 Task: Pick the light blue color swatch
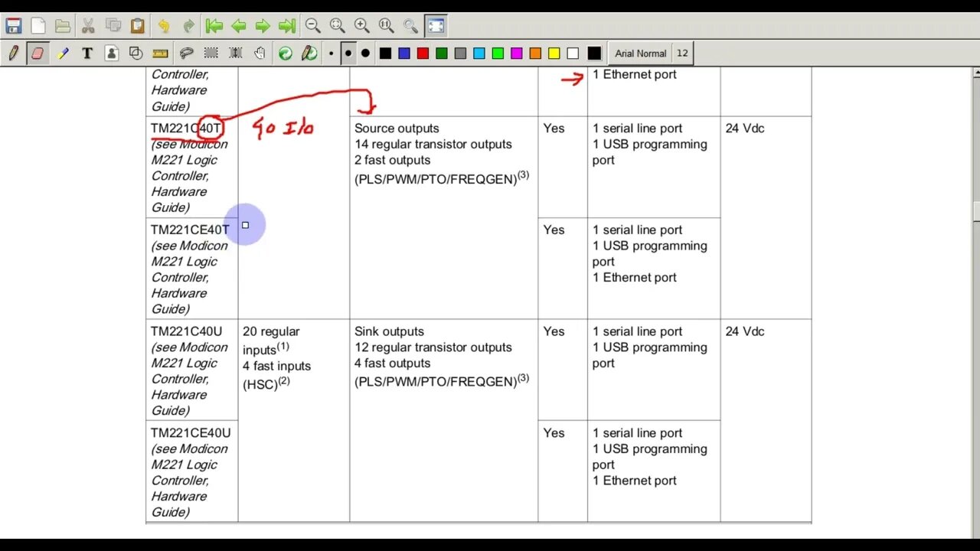pos(479,54)
